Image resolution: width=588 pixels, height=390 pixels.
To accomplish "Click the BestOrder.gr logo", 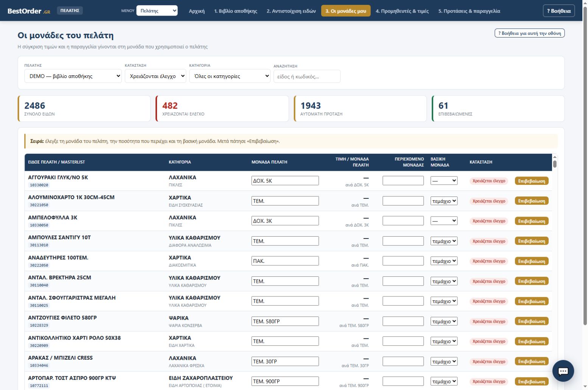I will pos(29,11).
